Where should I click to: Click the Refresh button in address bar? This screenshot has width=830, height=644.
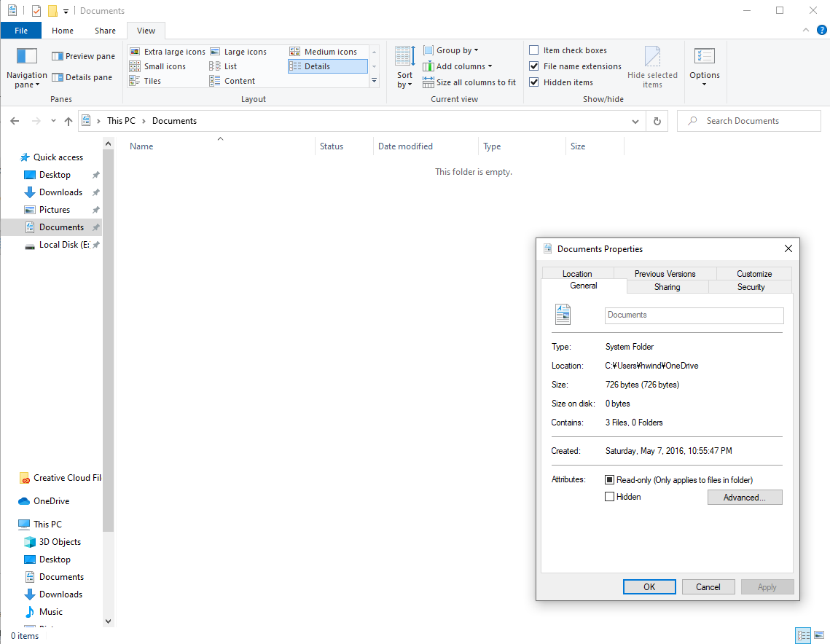click(657, 122)
